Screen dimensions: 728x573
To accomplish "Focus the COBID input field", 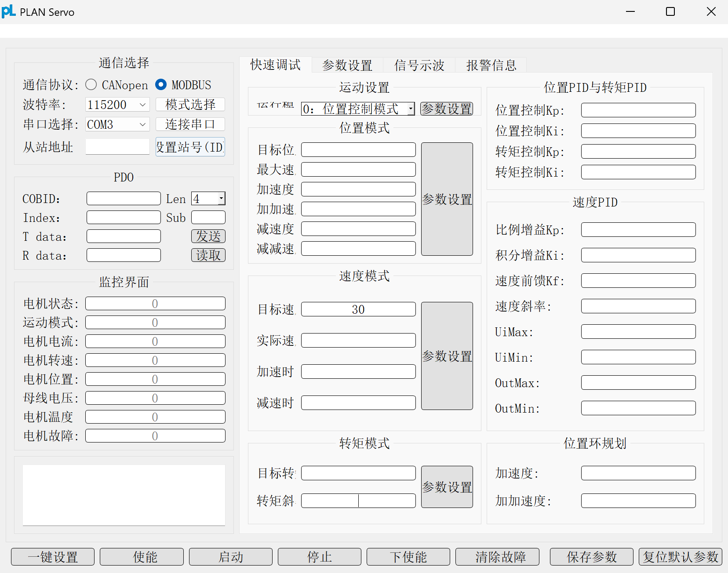I will 124,199.
